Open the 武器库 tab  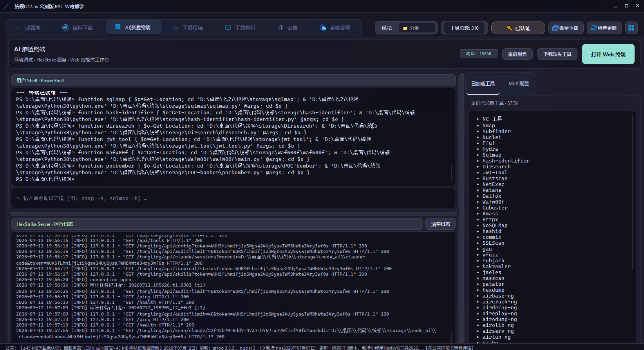pyautogui.click(x=28, y=28)
